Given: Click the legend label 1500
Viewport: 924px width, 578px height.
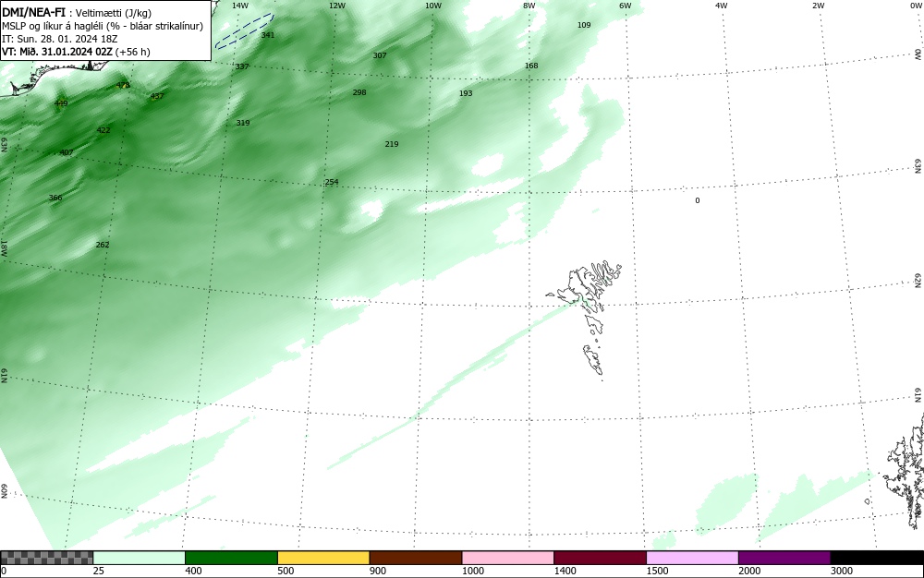Looking at the screenshot, I should (x=657, y=571).
